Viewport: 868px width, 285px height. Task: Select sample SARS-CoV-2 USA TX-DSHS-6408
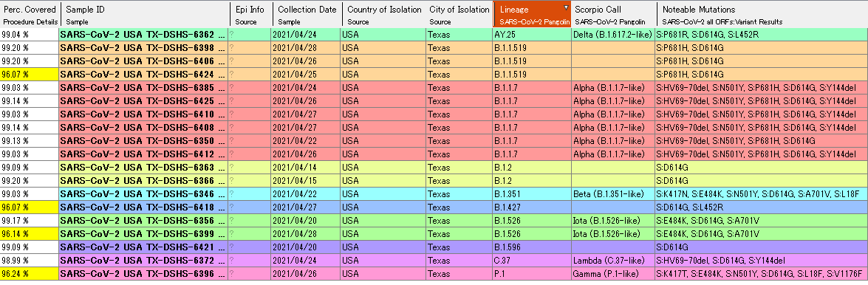143,127
